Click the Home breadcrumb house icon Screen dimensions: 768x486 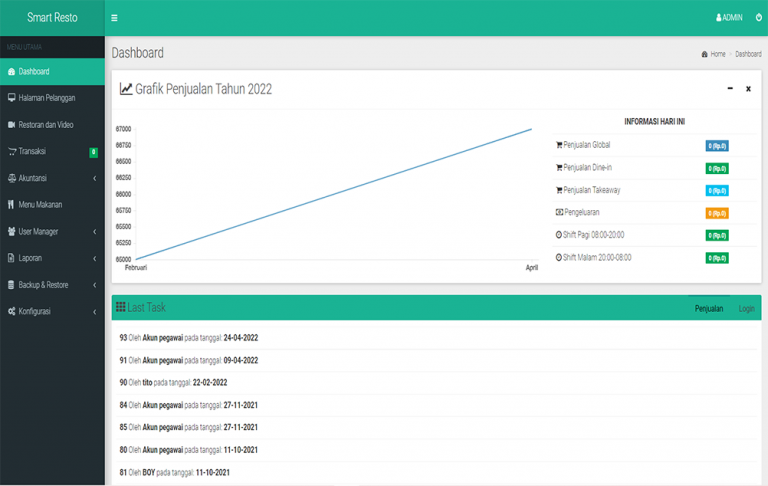704,54
